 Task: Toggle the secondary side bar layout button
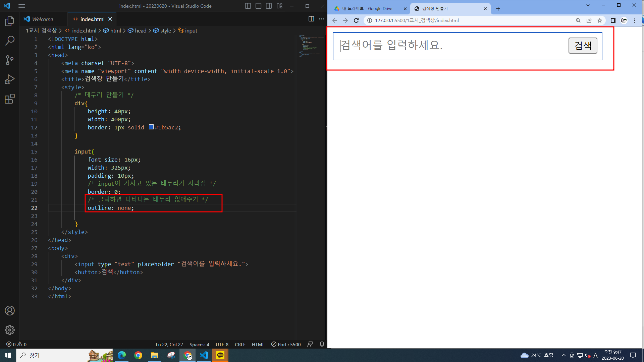click(269, 6)
